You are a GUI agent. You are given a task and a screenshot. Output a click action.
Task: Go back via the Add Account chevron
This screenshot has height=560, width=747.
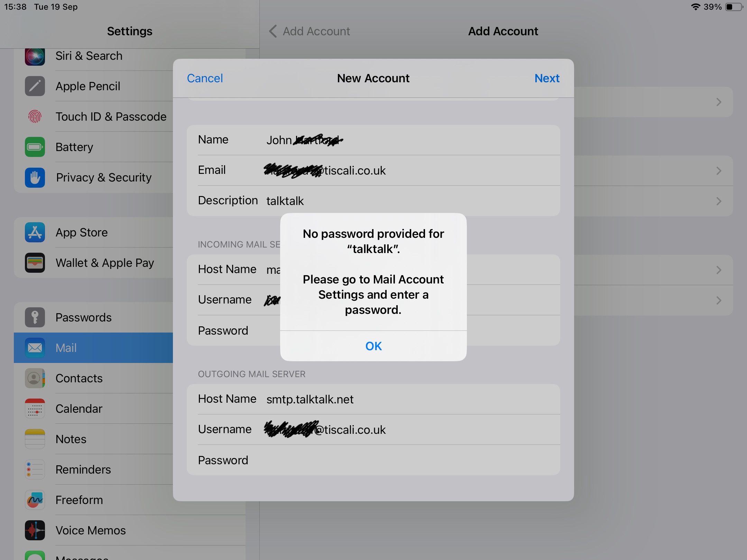pos(273,31)
